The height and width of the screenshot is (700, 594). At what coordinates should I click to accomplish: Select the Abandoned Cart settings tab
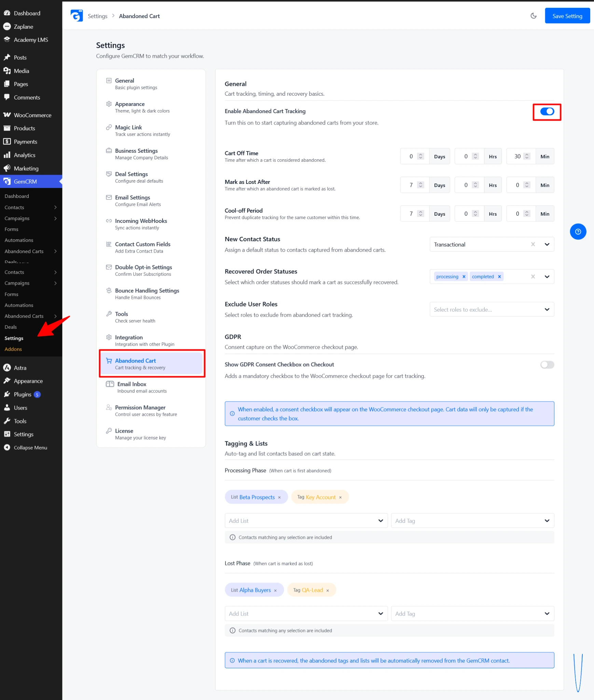151,364
